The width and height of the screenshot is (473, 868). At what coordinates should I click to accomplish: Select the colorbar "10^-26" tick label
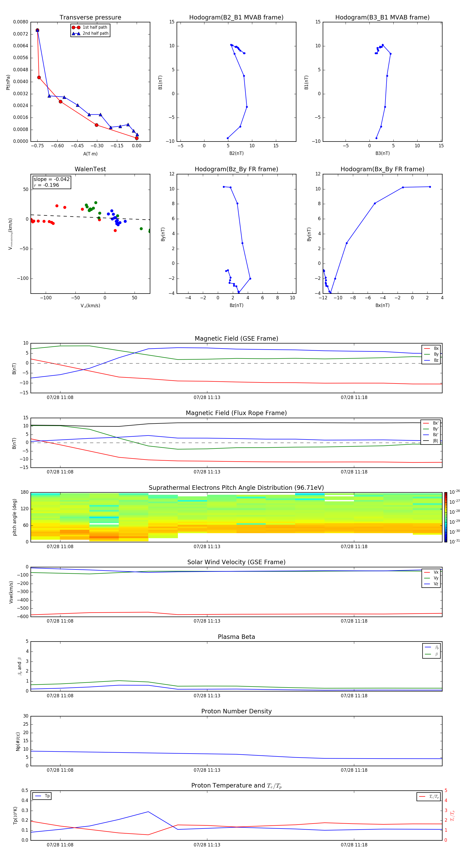coord(455,492)
